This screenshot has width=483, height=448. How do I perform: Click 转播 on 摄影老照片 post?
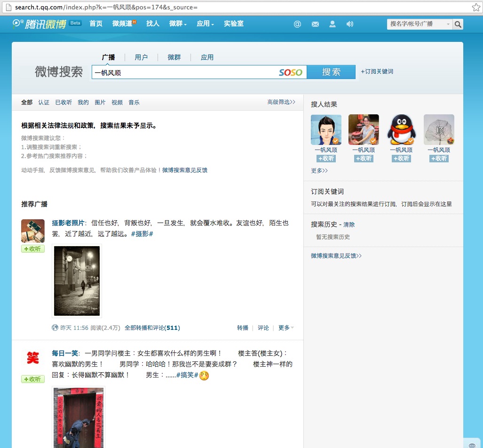pos(243,328)
